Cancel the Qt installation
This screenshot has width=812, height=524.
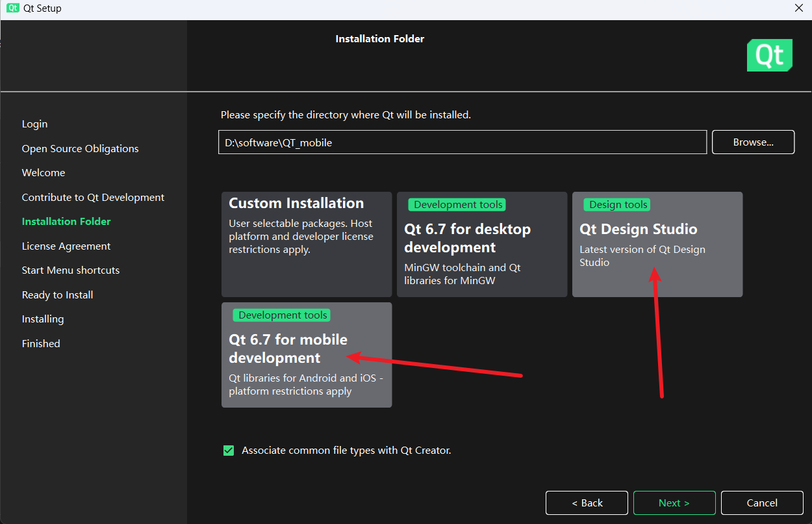click(762, 503)
